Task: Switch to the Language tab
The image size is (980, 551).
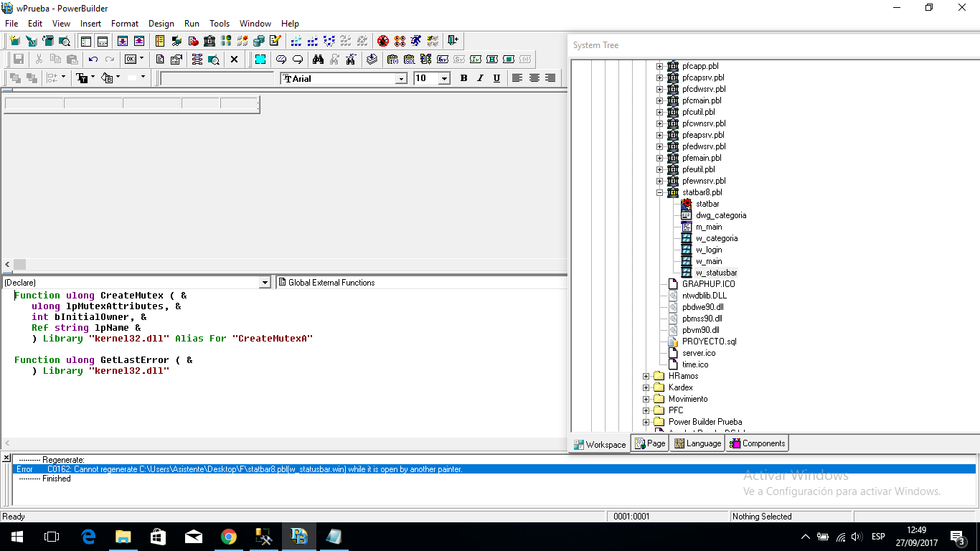Action: click(698, 443)
